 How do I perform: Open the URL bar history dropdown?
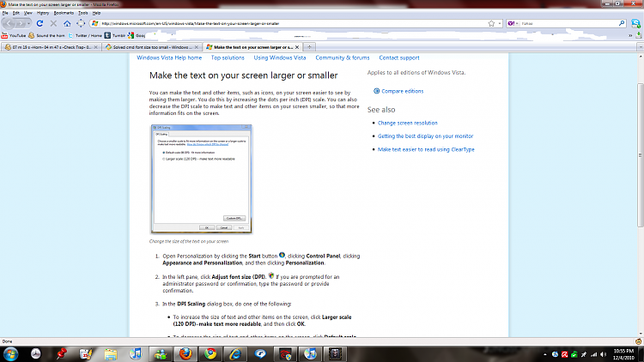tap(500, 23)
